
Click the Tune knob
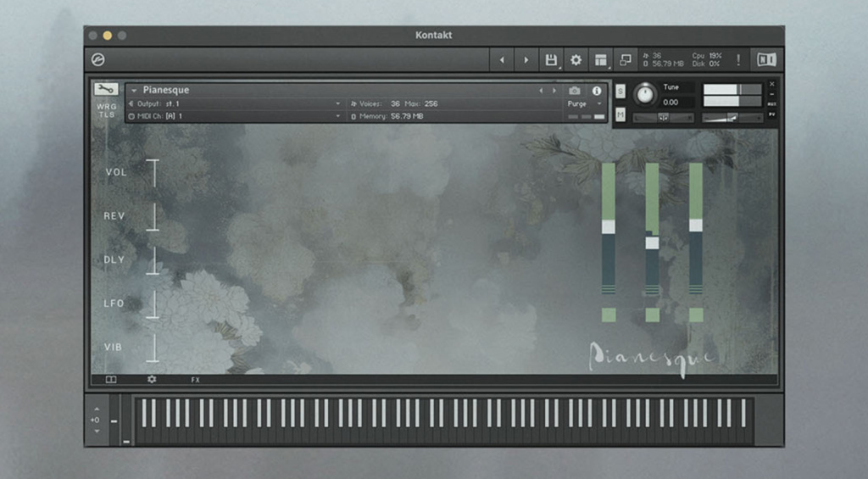pyautogui.click(x=645, y=94)
